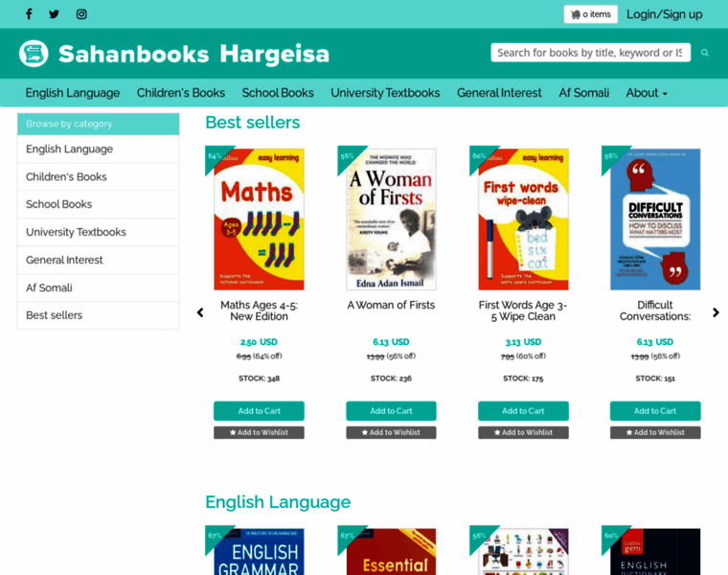Show next best sellers with right arrow
728x575 pixels.
[716, 312]
